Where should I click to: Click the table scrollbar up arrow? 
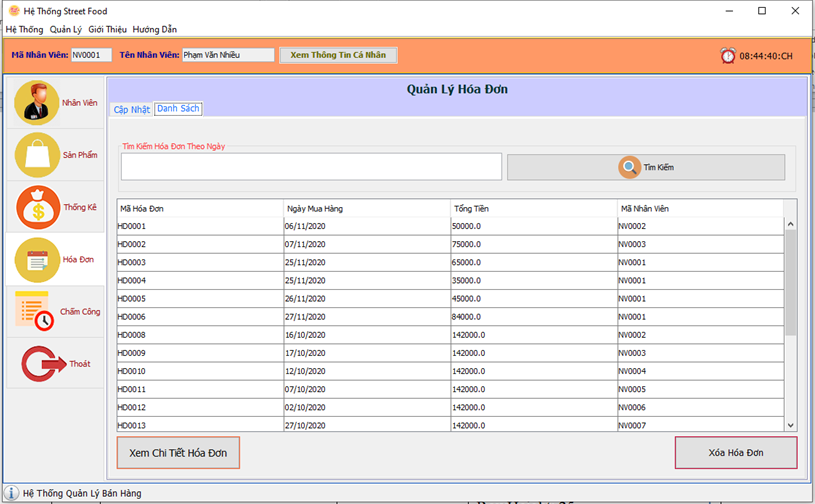790,224
